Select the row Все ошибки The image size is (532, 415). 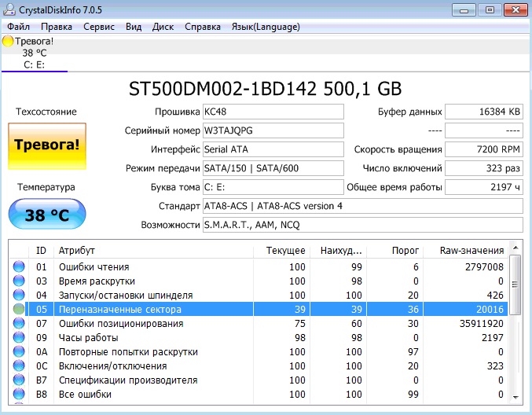tap(259, 395)
